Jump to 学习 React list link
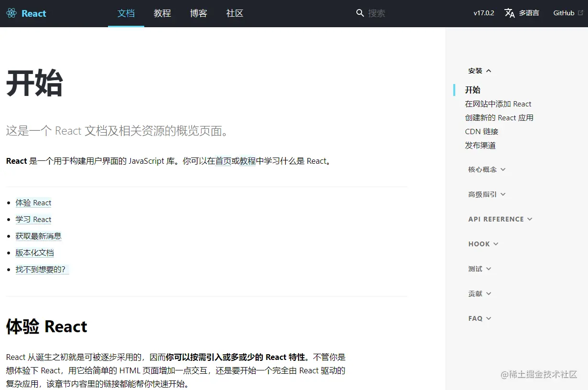The width and height of the screenshot is (588, 390). [x=33, y=220]
